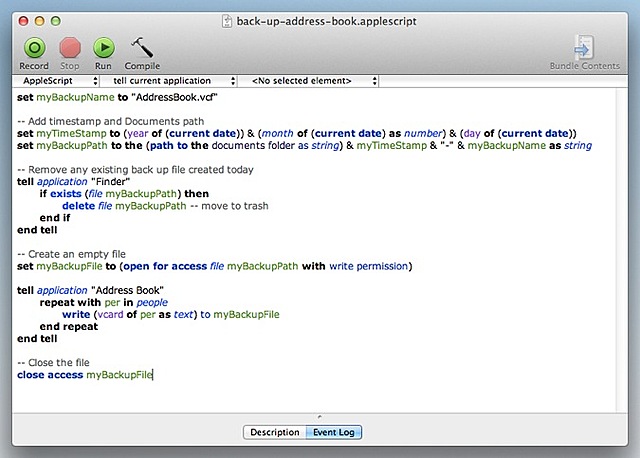
Task: Click the 'Add timestamp and Documents path' comment
Action: tap(111, 121)
